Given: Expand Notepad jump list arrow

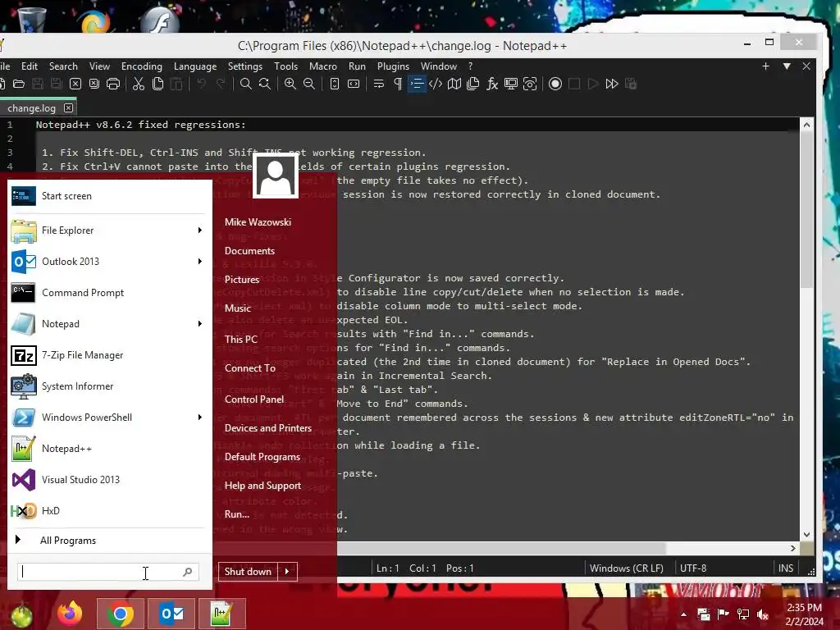Looking at the screenshot, I should point(200,323).
